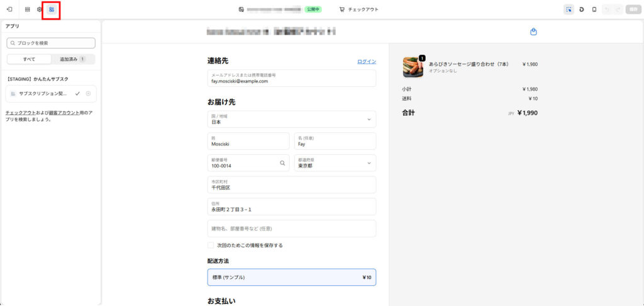Viewport: 644px width, 306px height.
Task: Toggle the inspector selection tool icon
Action: 569,9
